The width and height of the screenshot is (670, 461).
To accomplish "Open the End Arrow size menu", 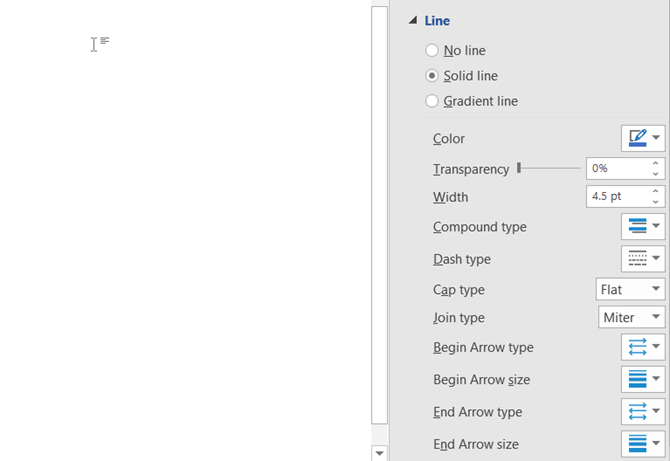I will (643, 444).
